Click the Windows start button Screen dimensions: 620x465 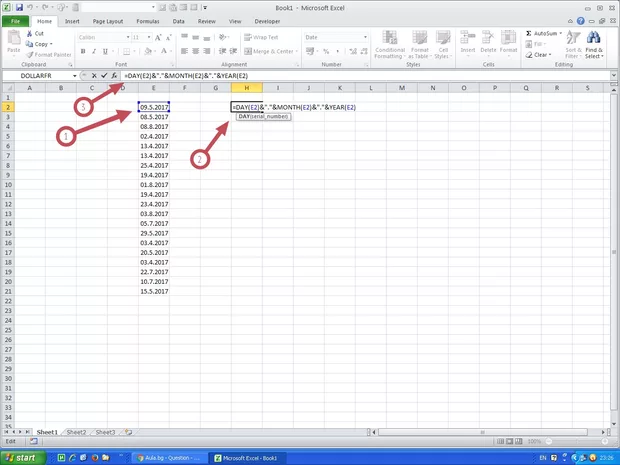(x=21, y=458)
